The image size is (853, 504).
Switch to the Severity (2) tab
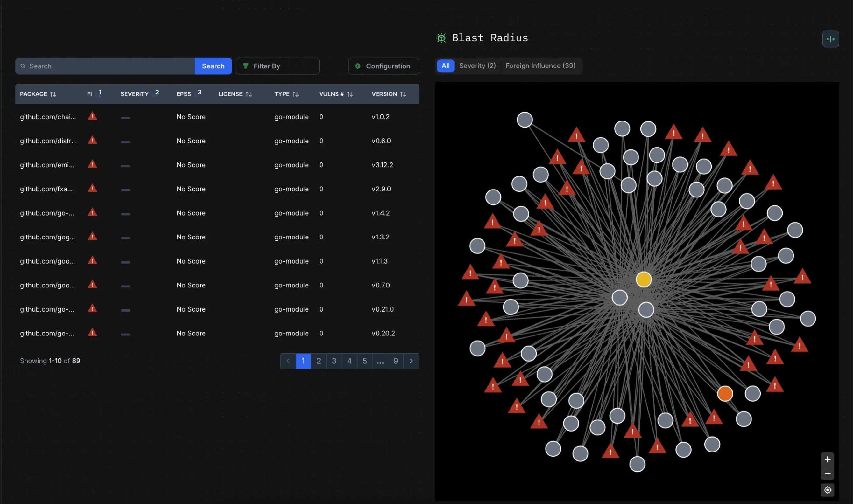[477, 66]
